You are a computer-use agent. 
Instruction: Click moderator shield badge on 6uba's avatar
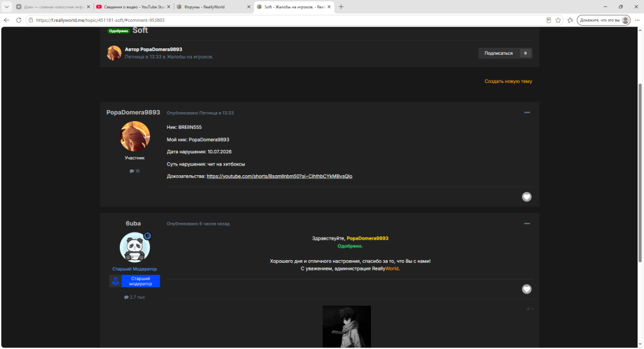coord(147,236)
